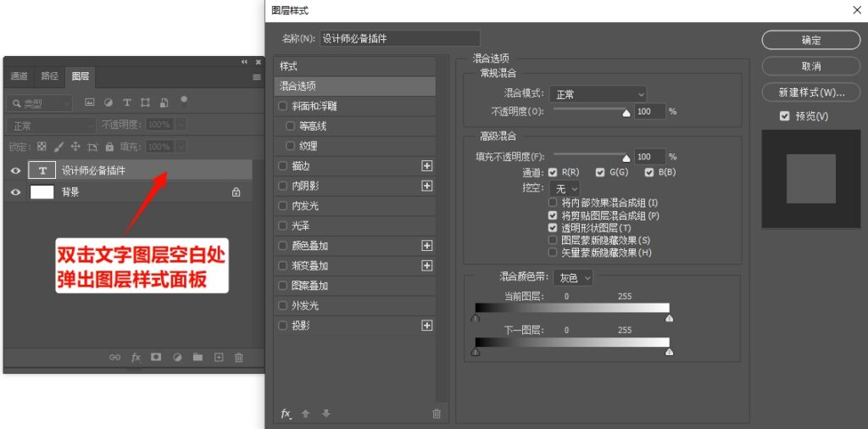Image resolution: width=868 pixels, height=429 pixels.
Task: Open the 混合模式 dropdown set to 正常
Action: [x=598, y=94]
